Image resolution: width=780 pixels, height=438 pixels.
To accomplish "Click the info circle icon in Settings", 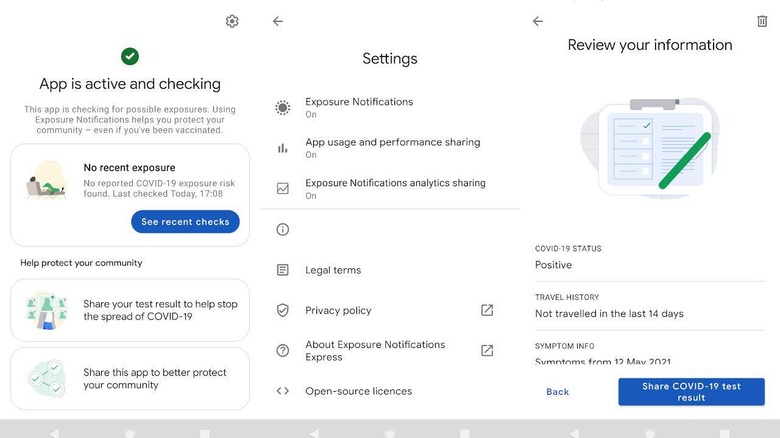I will click(283, 230).
